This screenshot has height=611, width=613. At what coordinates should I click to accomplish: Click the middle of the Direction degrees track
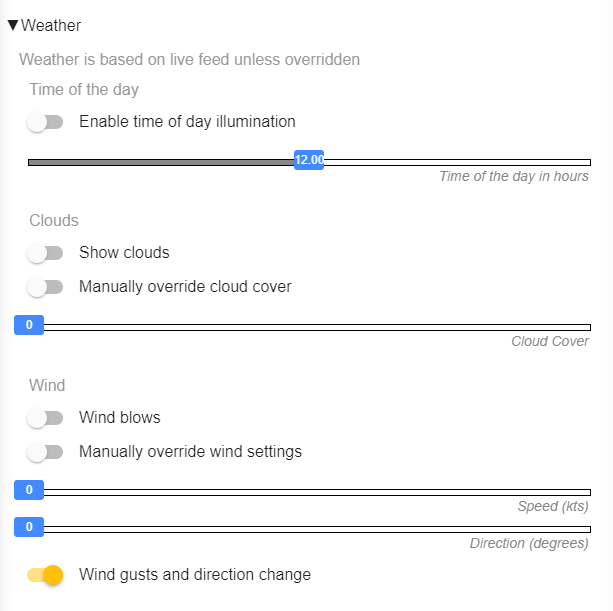click(310, 529)
